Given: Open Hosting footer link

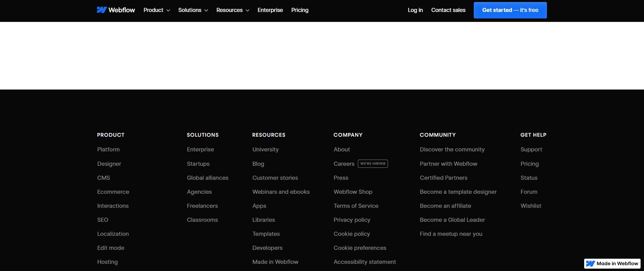Looking at the screenshot, I should pos(107,262).
